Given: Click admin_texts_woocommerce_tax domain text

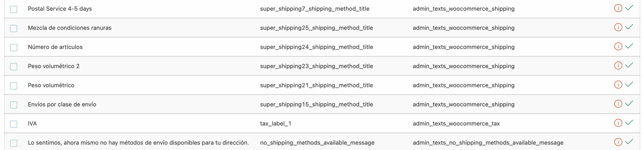Looking at the screenshot, I should [x=456, y=123].
